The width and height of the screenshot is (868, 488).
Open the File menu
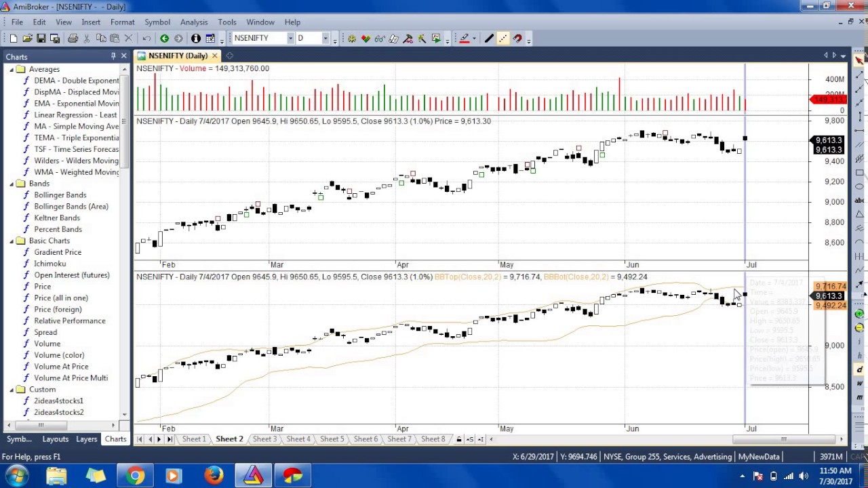17,22
